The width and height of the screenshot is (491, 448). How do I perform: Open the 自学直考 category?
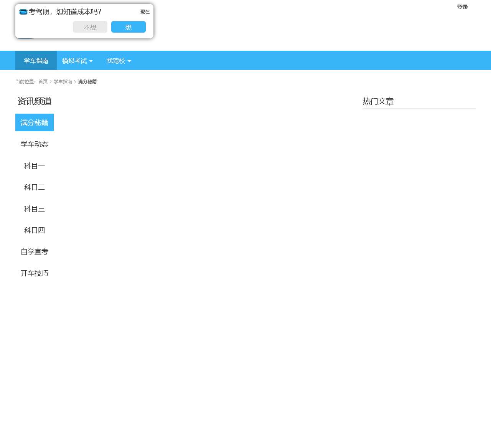click(x=35, y=251)
